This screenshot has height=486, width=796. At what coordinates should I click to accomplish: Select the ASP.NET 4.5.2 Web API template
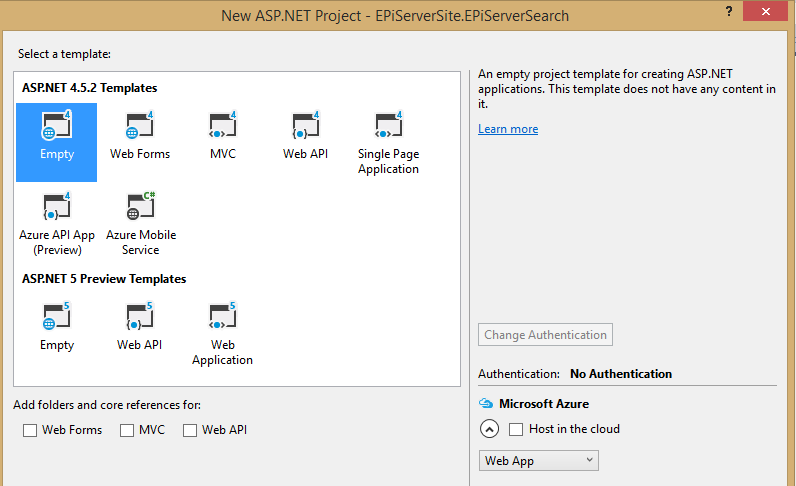[305, 136]
